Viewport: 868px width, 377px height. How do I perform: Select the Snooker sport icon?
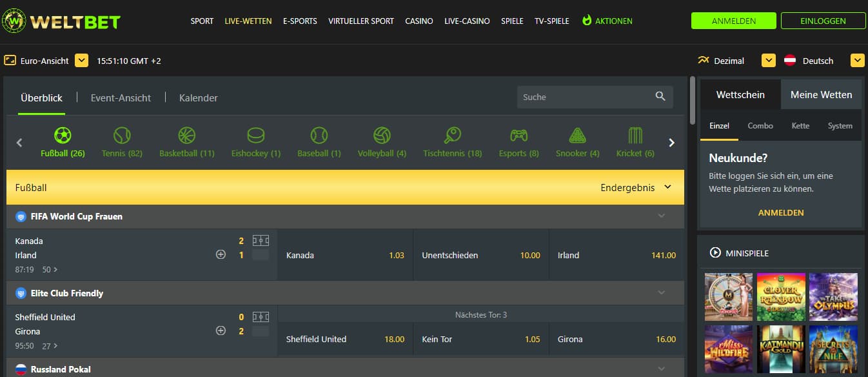577,136
